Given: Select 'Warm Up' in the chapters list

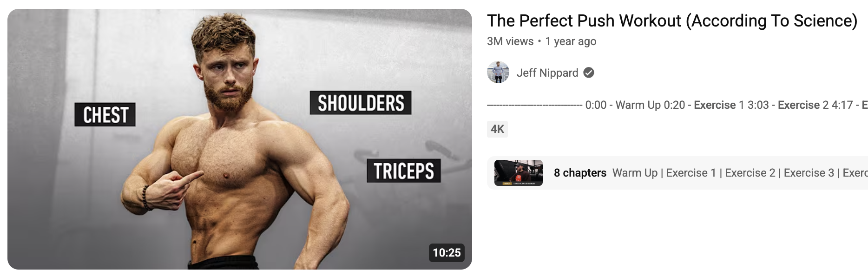Looking at the screenshot, I should tap(635, 173).
